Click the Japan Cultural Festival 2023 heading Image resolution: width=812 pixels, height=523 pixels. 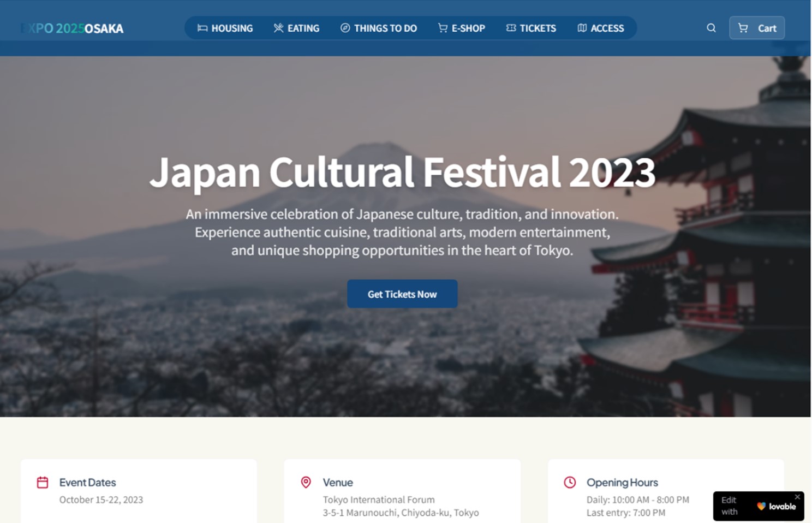(402, 172)
